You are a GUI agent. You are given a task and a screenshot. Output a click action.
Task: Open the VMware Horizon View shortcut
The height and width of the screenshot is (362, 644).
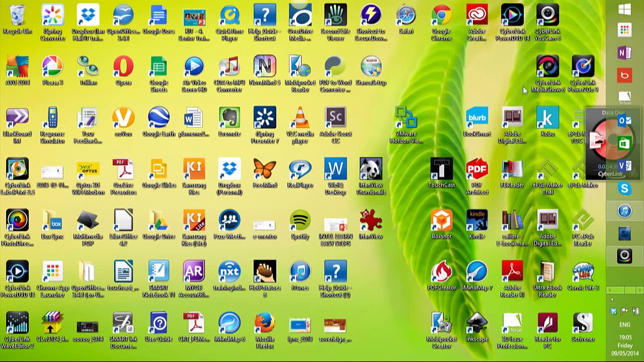tap(406, 118)
